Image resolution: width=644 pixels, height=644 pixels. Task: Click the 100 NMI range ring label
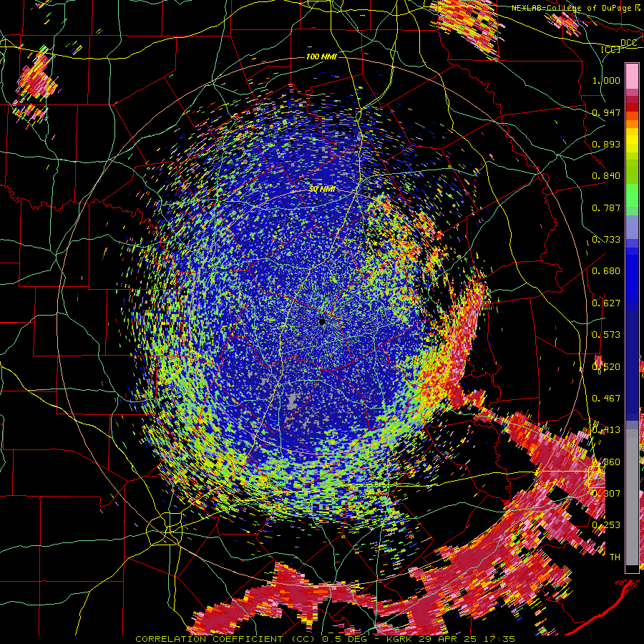tap(321, 57)
